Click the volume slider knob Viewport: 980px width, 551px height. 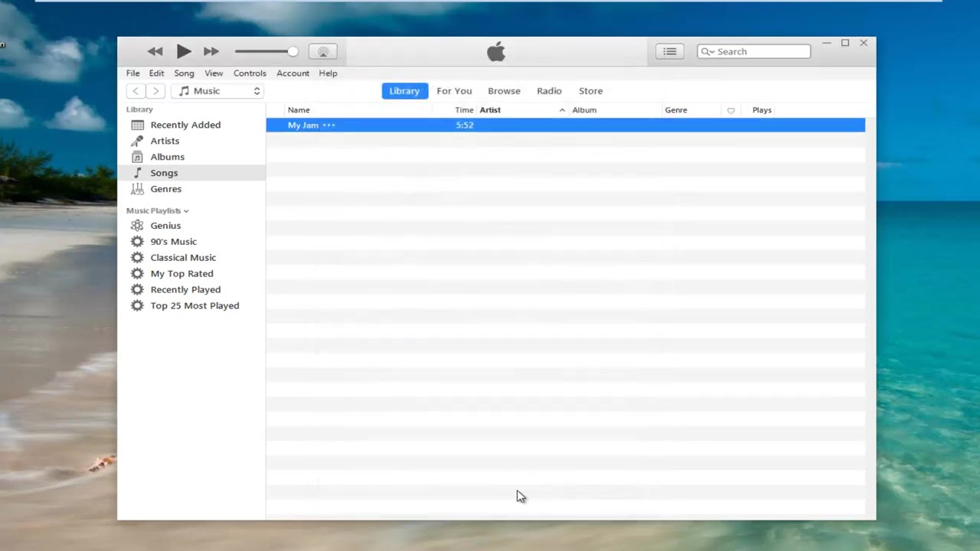tap(292, 51)
